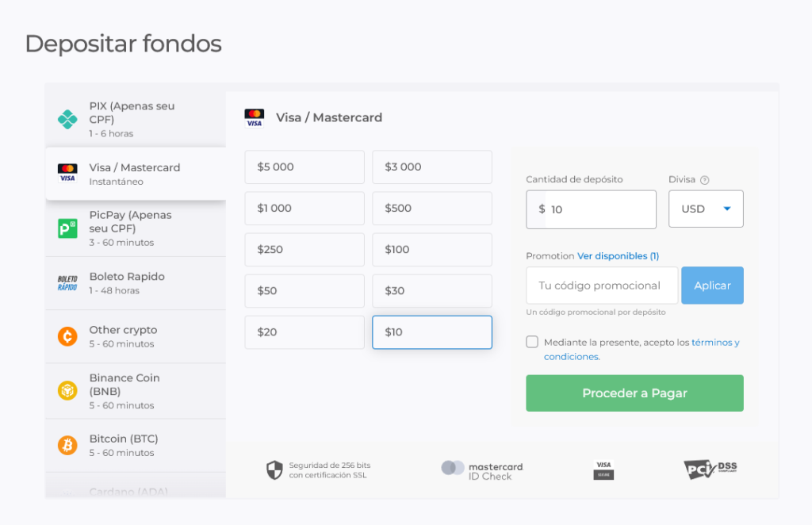The width and height of the screenshot is (812, 525).
Task: Click the Bitcoin BTC icon
Action: (67, 445)
